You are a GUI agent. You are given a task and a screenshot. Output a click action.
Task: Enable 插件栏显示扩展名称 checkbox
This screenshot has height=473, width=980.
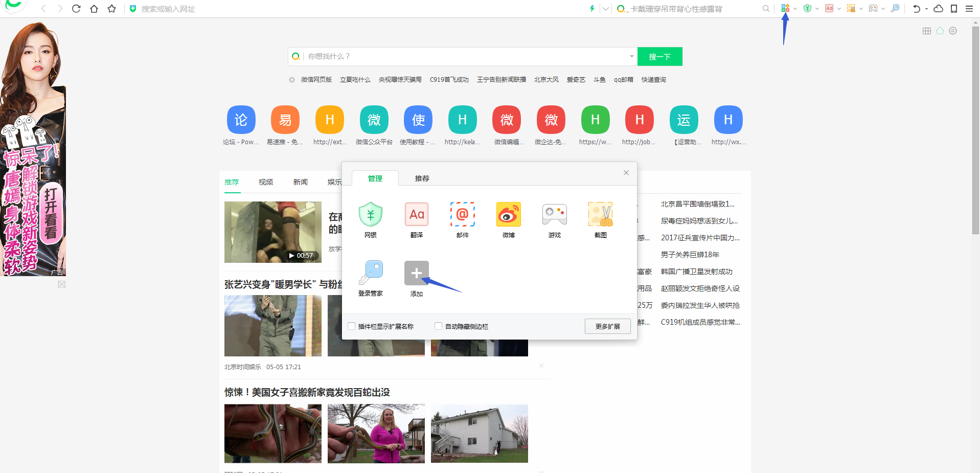(352, 326)
